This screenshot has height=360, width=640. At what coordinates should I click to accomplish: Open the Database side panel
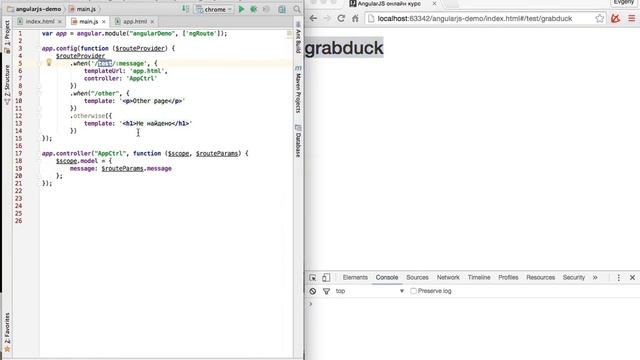(x=298, y=141)
